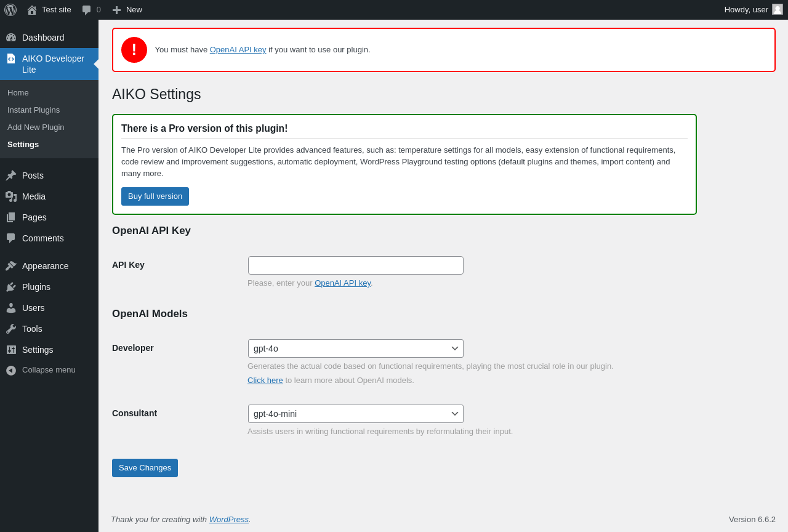Click the Consultant field label
The width and height of the screenshot is (788, 532).
134,413
